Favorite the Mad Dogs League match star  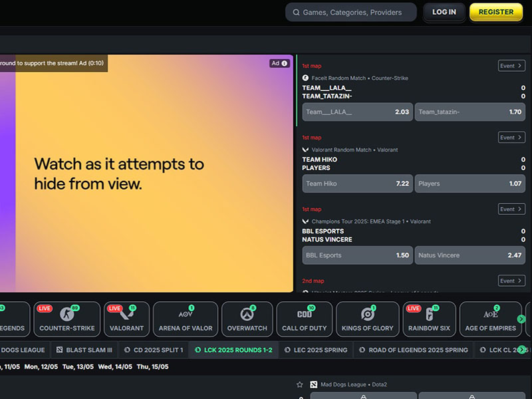(x=300, y=384)
